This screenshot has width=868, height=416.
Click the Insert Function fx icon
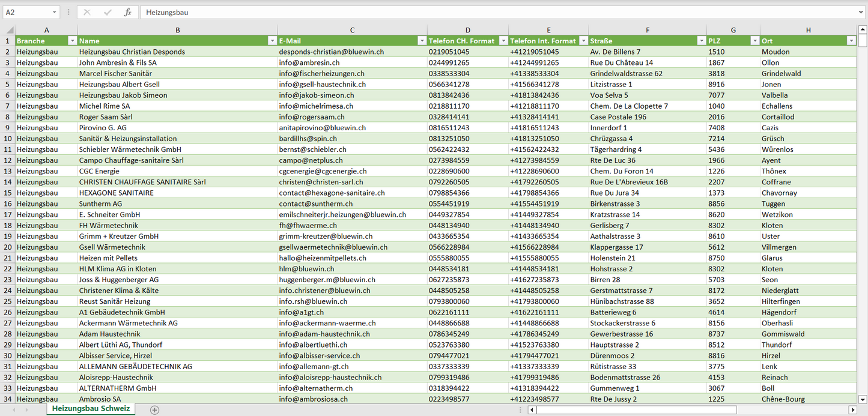[x=127, y=12]
